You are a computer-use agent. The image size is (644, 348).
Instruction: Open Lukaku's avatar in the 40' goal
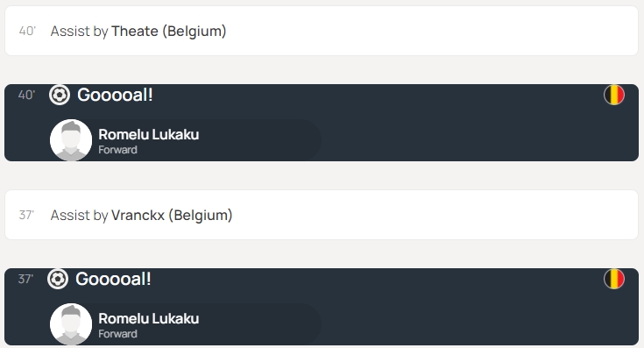click(x=71, y=139)
